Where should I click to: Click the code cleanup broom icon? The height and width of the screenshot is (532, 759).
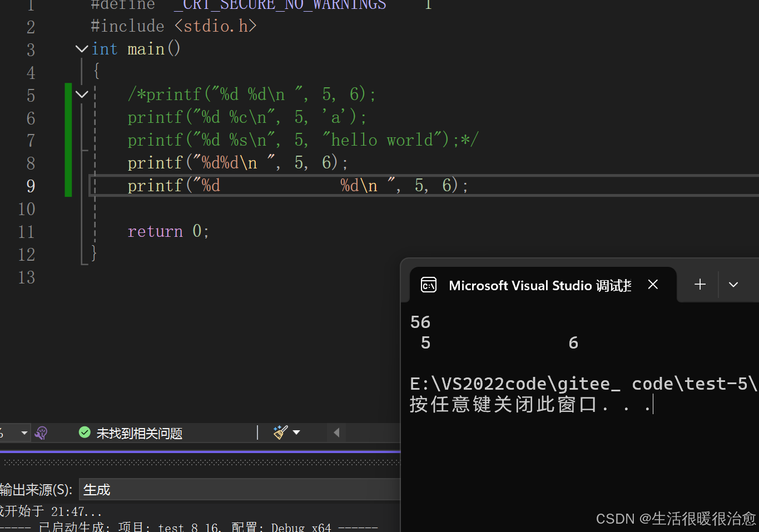click(x=281, y=432)
